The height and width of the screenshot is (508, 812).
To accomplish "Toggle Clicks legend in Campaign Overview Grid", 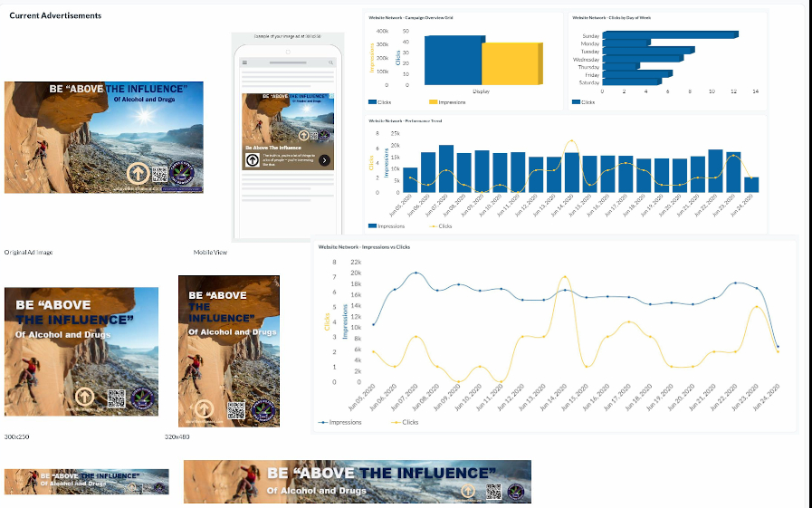I will click(x=379, y=102).
